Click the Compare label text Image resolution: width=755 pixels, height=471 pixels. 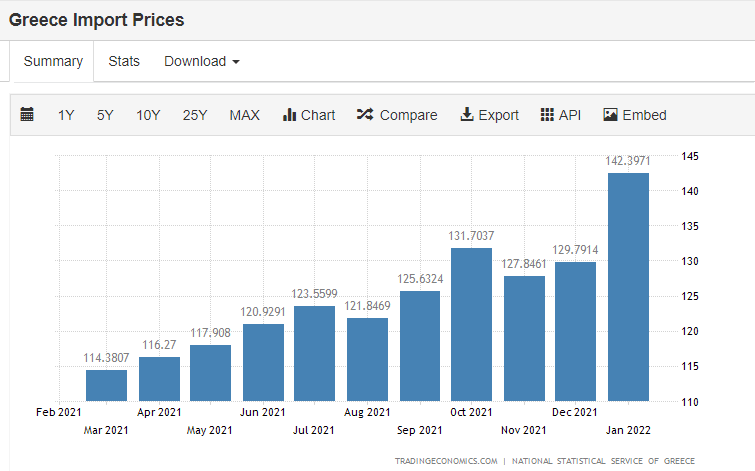(408, 115)
